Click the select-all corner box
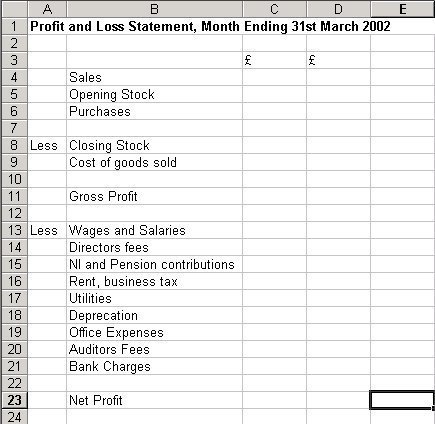 pos(14,9)
